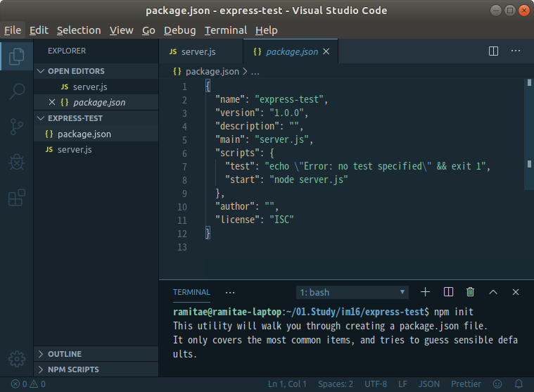Image resolution: width=534 pixels, height=392 pixels.
Task: Click the braces icon in breadcrumb
Action: tap(177, 72)
